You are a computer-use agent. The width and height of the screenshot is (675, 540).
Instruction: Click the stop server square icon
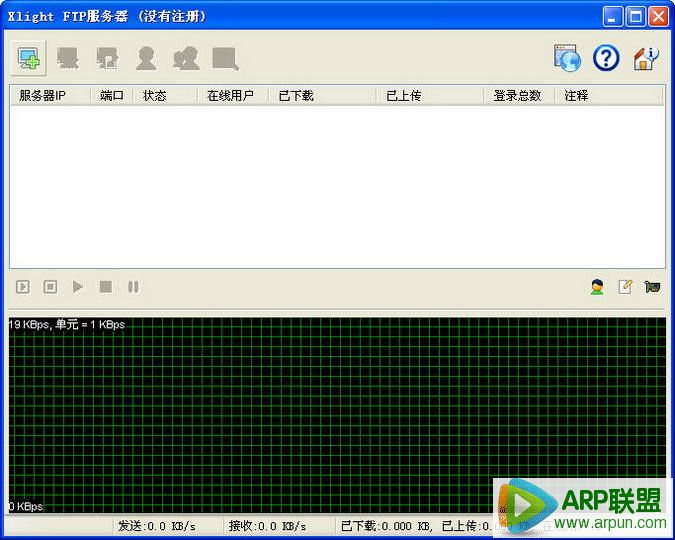pyautogui.click(x=106, y=286)
